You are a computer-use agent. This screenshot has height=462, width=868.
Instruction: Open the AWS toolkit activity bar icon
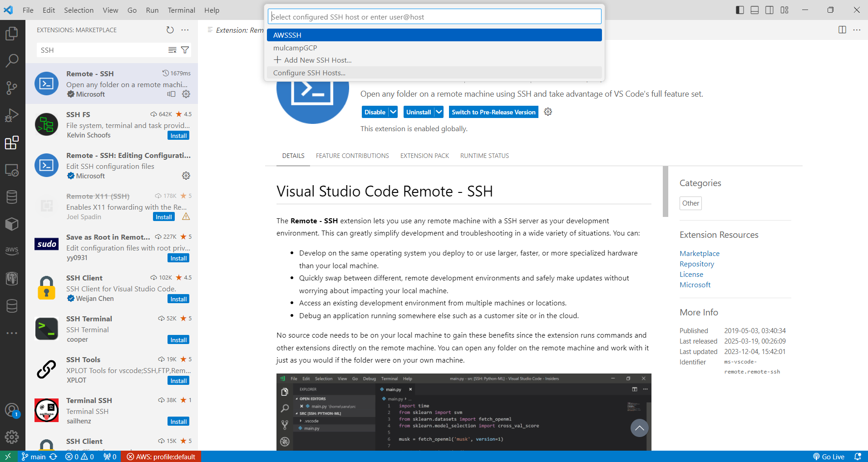pyautogui.click(x=12, y=250)
